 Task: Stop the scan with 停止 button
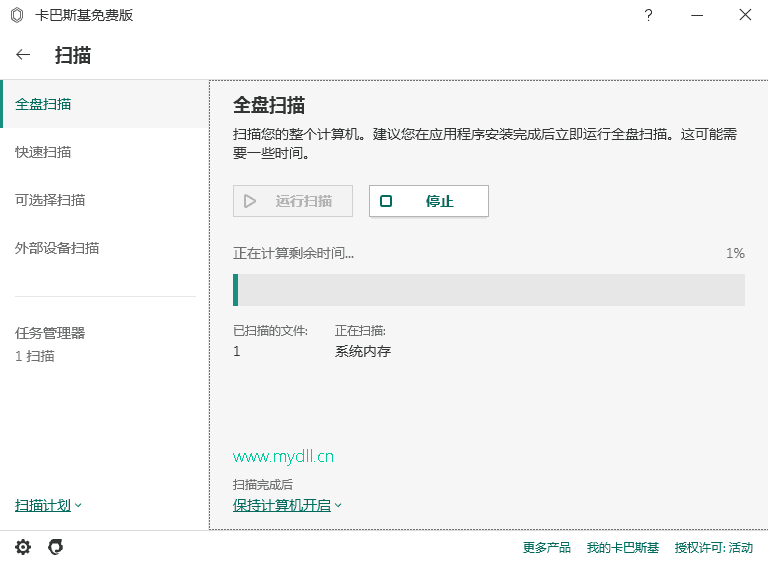pyautogui.click(x=429, y=201)
